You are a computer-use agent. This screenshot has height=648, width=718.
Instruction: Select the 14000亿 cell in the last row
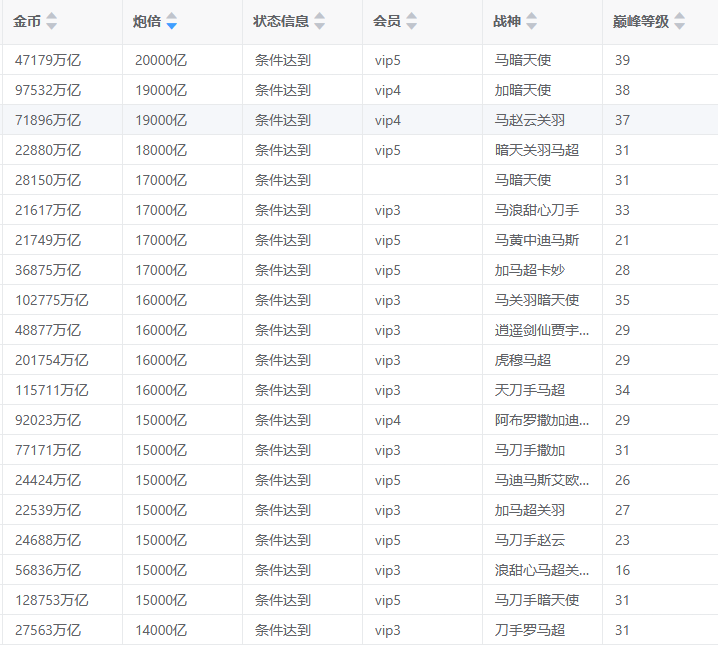point(161,630)
